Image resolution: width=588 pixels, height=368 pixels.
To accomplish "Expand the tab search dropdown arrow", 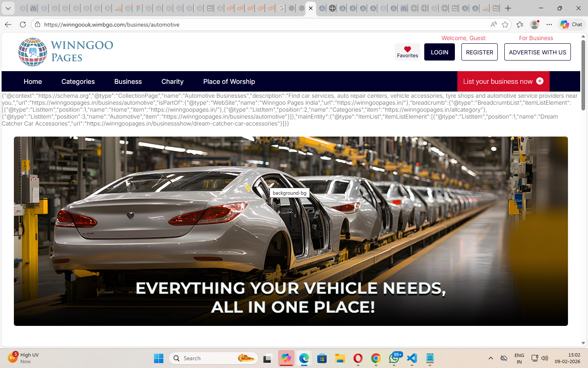I will tap(8, 8).
